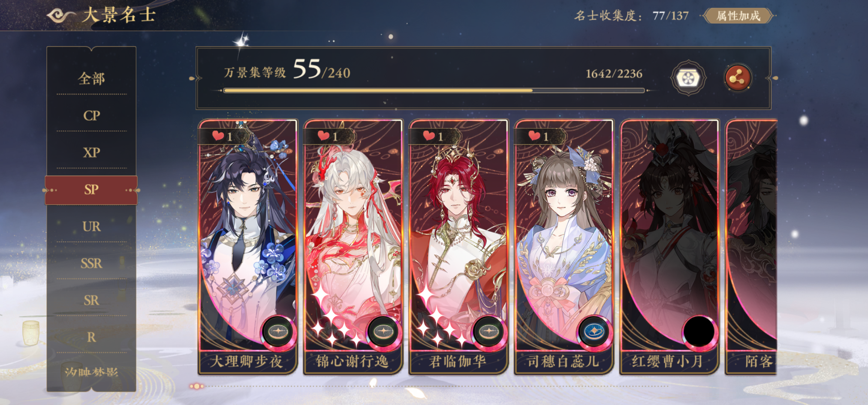Select the SSR rarity tab

(x=91, y=264)
